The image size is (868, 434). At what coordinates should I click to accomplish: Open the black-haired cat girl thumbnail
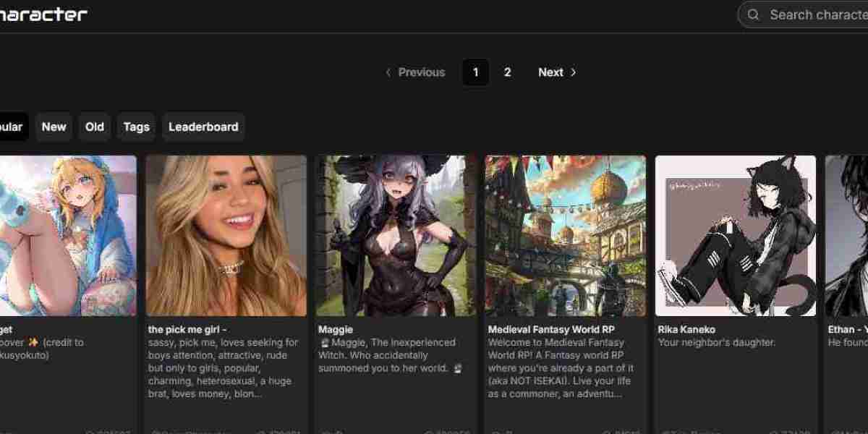click(x=735, y=236)
